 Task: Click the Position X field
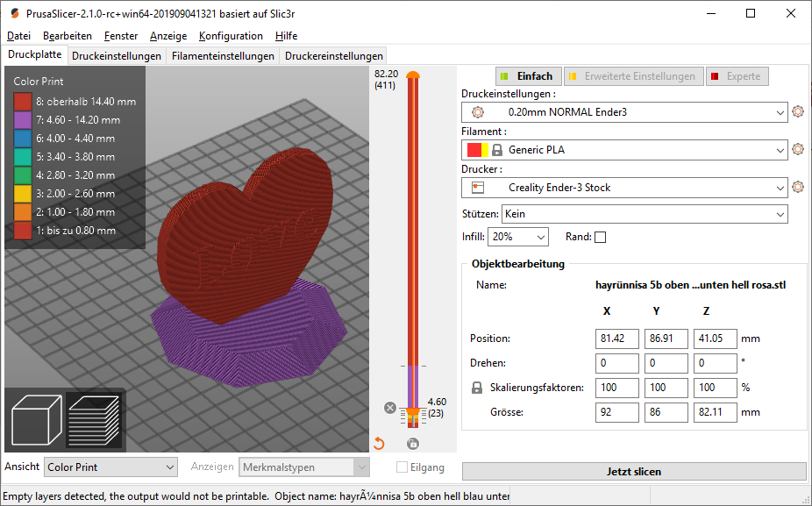616,339
